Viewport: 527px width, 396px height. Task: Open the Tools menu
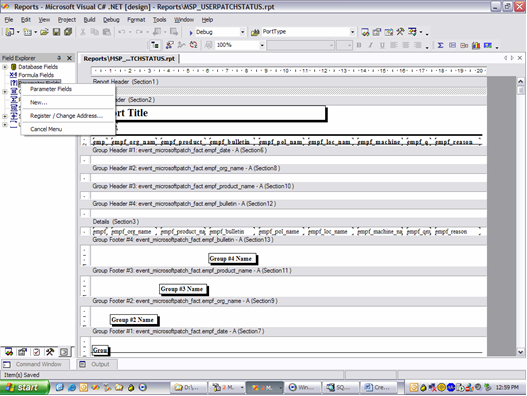pos(160,20)
